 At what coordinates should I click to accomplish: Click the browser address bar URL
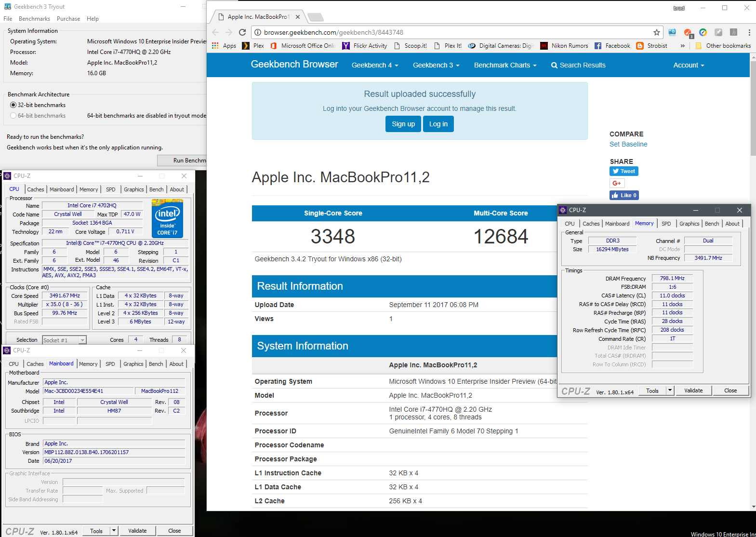(x=333, y=32)
